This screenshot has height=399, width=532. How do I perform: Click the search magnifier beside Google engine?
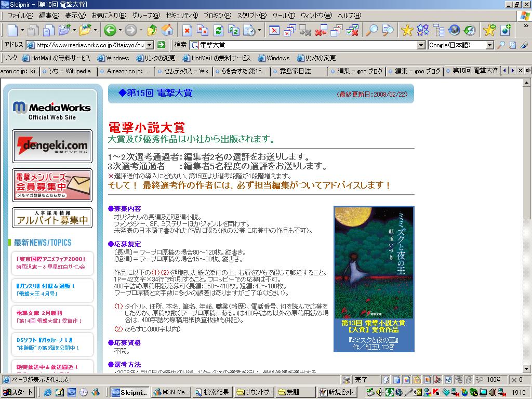pyautogui.click(x=501, y=45)
